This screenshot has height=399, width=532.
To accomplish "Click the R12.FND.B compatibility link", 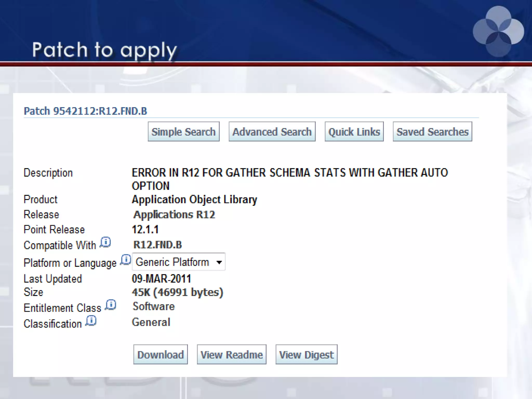I will (157, 245).
